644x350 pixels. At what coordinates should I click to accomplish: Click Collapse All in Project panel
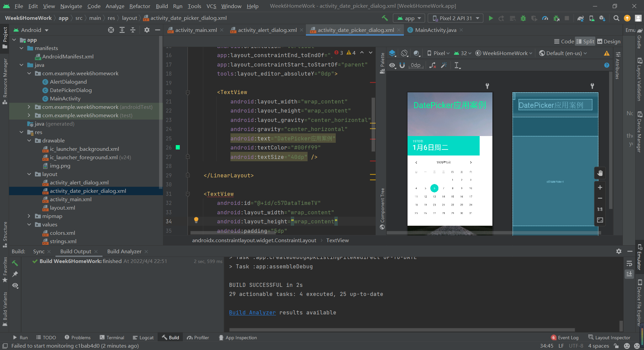click(x=133, y=30)
